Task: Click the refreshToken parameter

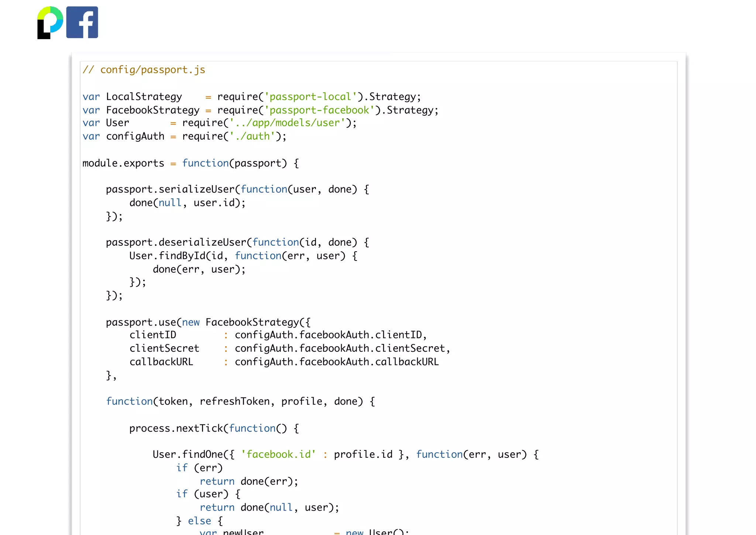Action: pyautogui.click(x=234, y=402)
